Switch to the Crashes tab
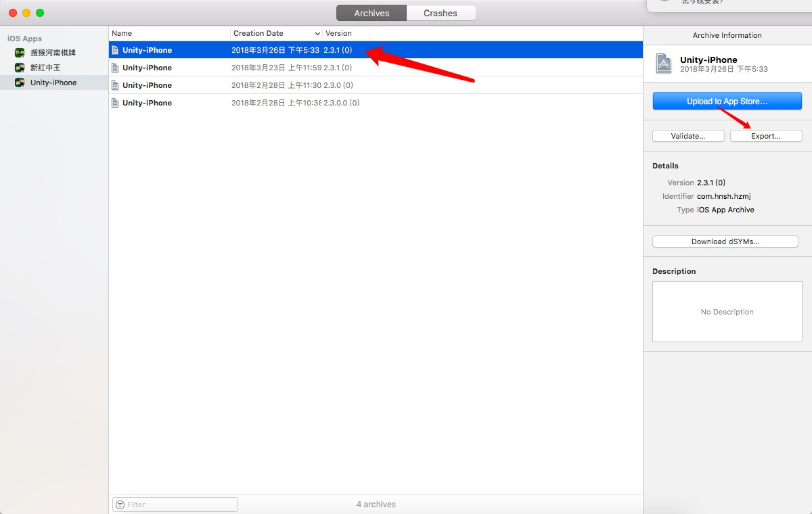This screenshot has height=514, width=812. pyautogui.click(x=441, y=12)
